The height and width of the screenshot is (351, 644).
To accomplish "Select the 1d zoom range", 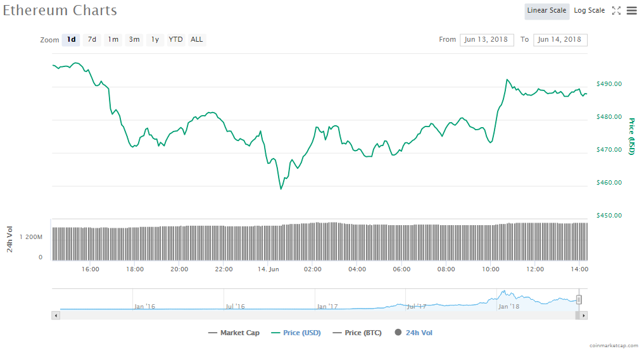I will coord(71,40).
